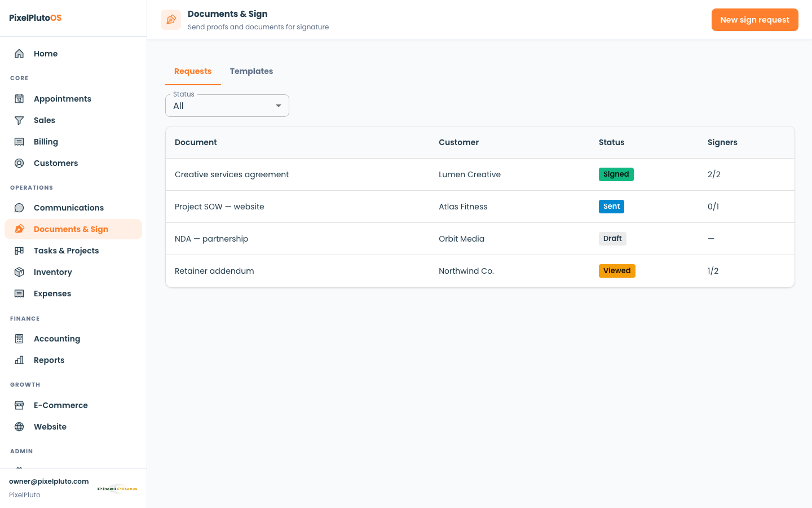Click the Reports bar chart icon

(x=19, y=360)
